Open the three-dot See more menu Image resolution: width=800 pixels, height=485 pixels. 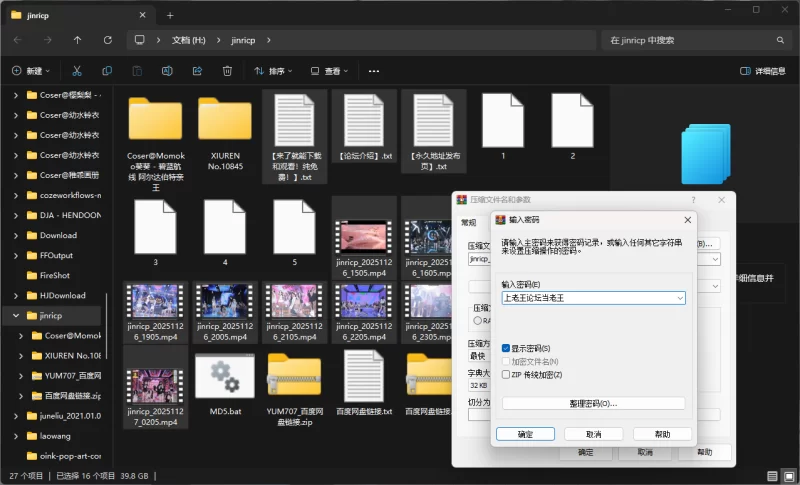point(374,71)
